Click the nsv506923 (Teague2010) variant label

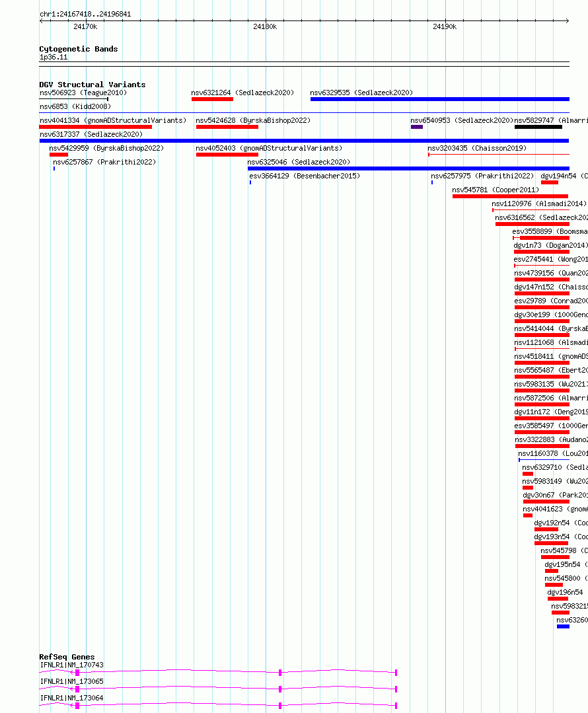83,93
